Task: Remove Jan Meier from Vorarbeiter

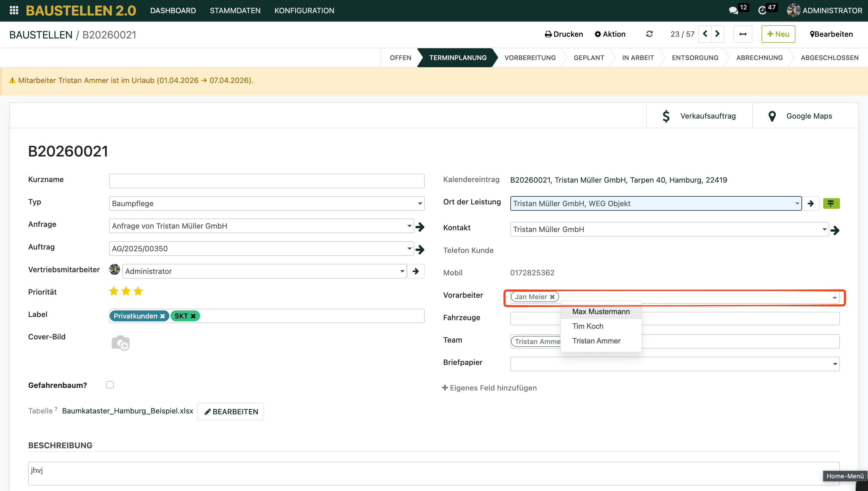Action: [x=552, y=297]
